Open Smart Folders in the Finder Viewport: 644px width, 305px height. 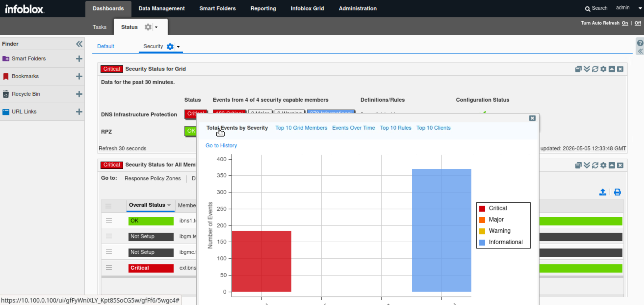28,59
